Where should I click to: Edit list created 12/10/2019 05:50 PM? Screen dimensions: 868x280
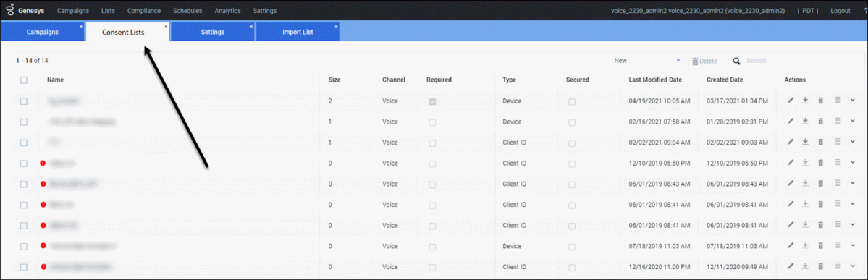click(791, 163)
